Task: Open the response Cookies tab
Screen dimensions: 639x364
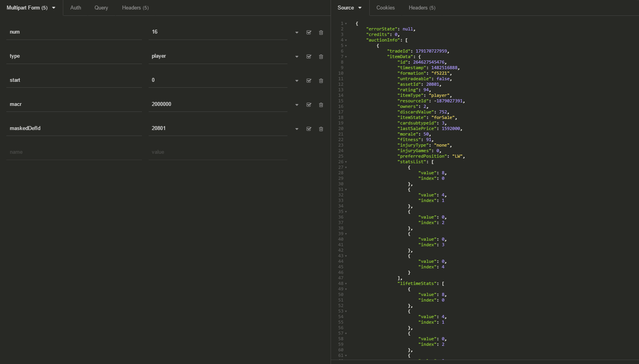Action: click(385, 8)
